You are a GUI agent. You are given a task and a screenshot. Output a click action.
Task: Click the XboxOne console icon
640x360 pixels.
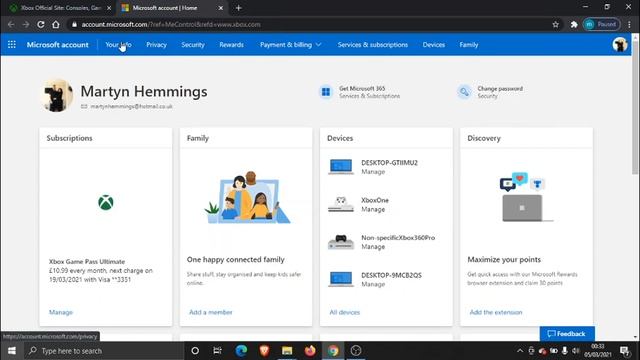point(341,204)
